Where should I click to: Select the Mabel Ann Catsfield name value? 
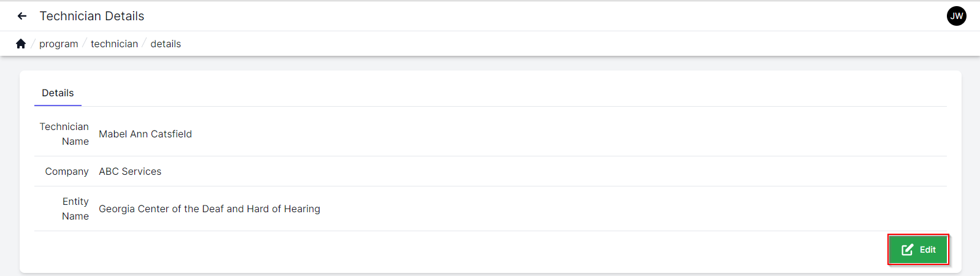pyautogui.click(x=145, y=134)
